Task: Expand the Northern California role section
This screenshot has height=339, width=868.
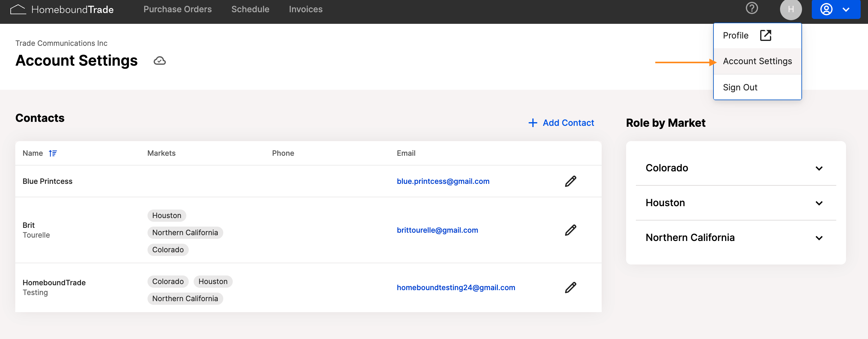Action: click(735, 238)
